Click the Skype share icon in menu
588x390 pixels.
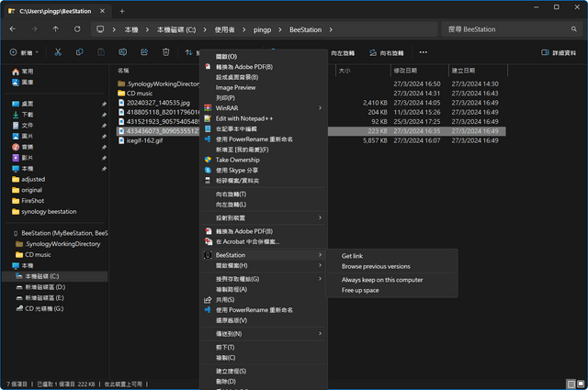[208, 171]
